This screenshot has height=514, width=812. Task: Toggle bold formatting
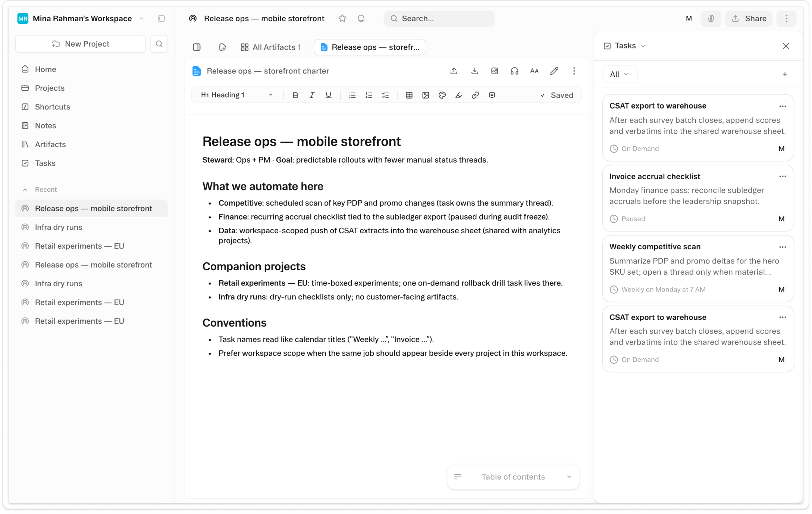click(295, 95)
